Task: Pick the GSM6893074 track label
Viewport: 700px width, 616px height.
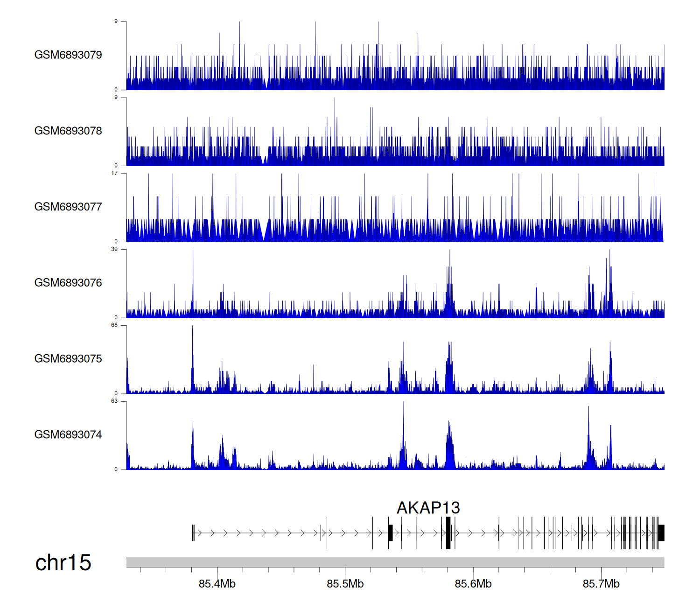Action: 68,435
